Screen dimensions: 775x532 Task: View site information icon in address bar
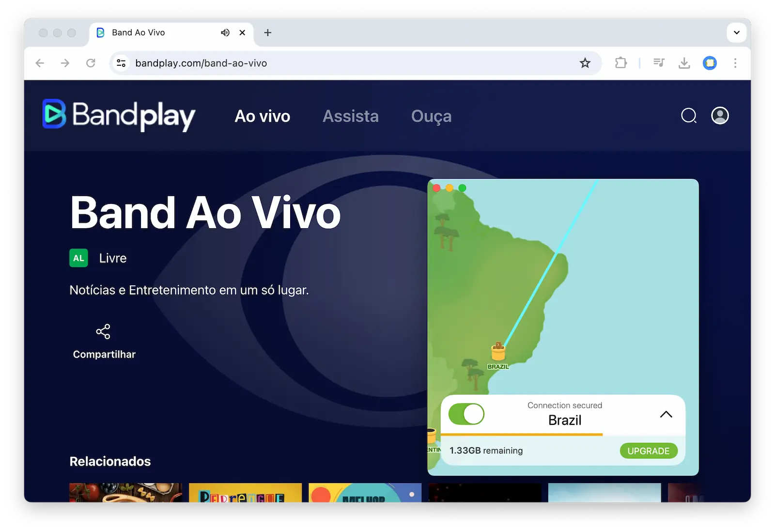click(x=121, y=63)
